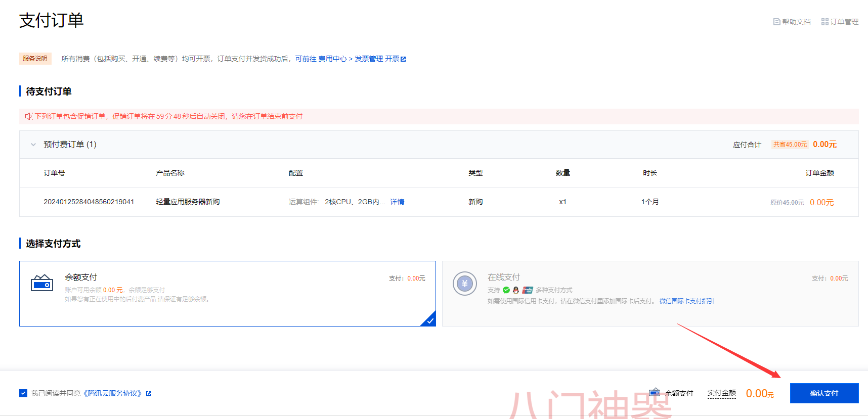Click external link icon after 腾讯云服务协议

click(x=149, y=394)
